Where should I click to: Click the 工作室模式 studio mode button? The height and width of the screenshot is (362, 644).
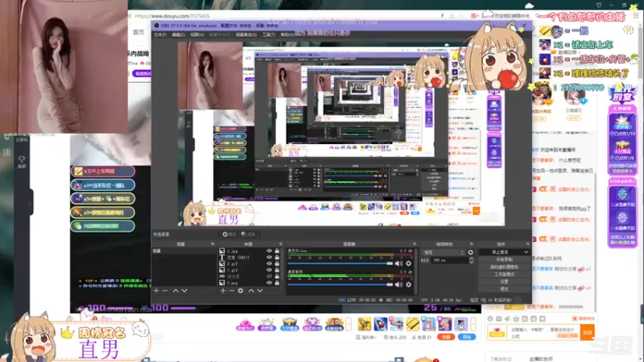click(x=504, y=274)
